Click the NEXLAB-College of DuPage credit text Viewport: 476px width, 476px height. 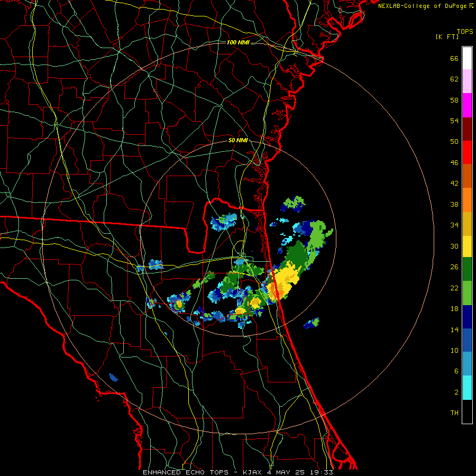coord(422,6)
